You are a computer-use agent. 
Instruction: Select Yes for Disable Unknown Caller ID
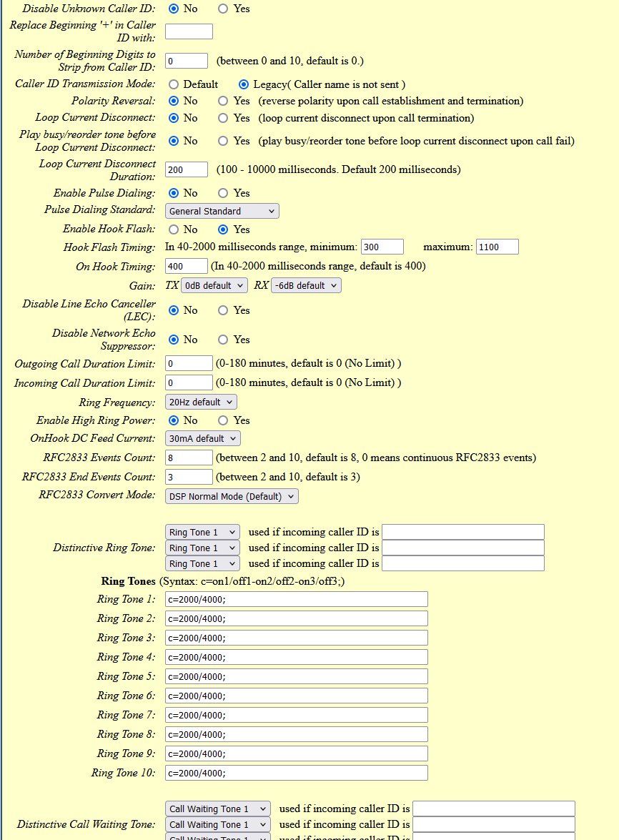pyautogui.click(x=223, y=9)
